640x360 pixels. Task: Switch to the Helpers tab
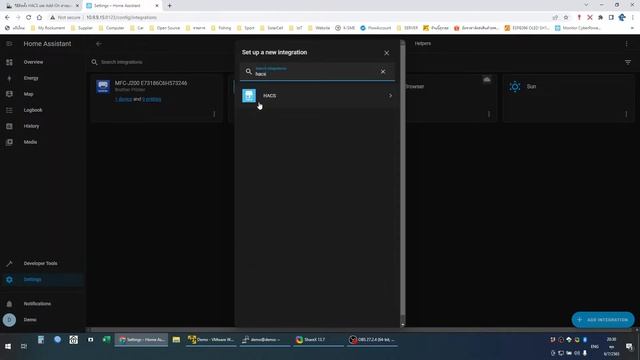coord(422,43)
